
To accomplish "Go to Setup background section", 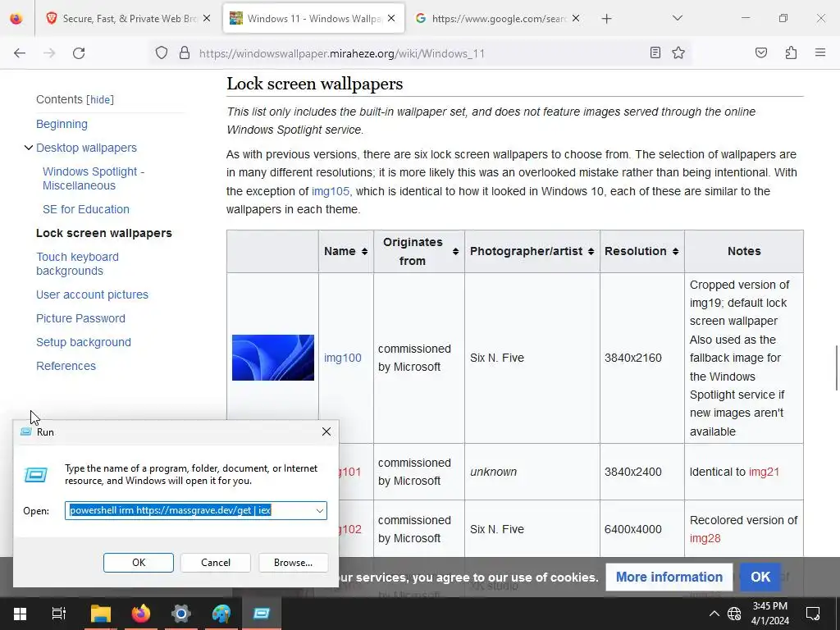I will pos(83,342).
